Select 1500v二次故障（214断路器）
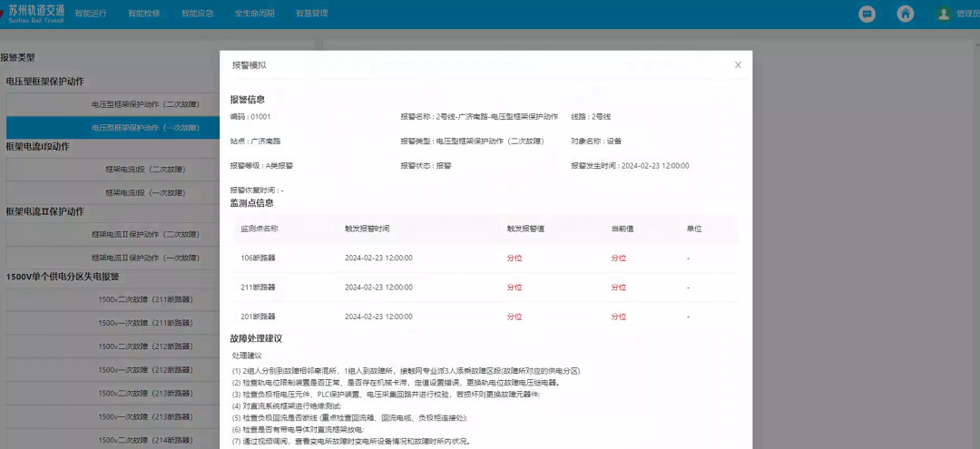The image size is (980, 449). click(x=113, y=440)
